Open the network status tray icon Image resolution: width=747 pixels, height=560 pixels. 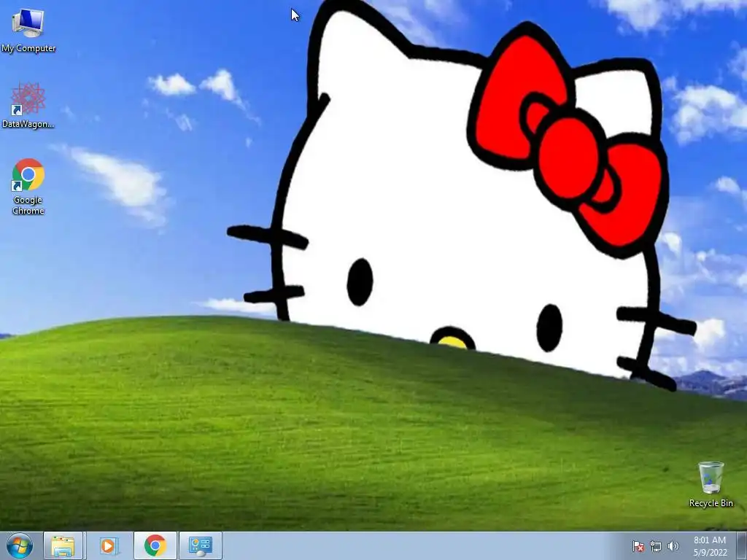coord(656,546)
